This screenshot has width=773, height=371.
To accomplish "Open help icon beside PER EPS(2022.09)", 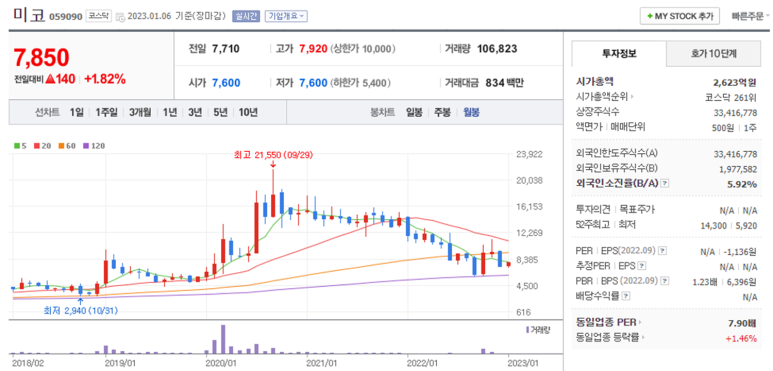I will pos(663,251).
